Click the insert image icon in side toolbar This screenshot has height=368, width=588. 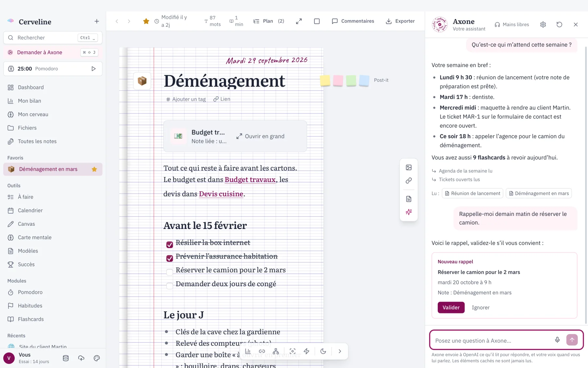click(x=409, y=167)
